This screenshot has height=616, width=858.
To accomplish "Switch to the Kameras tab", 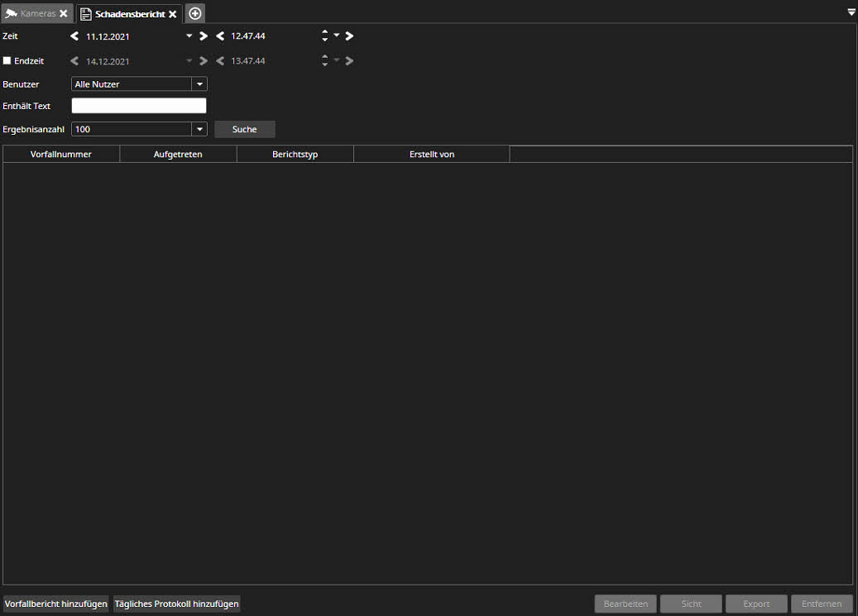I will click(33, 14).
